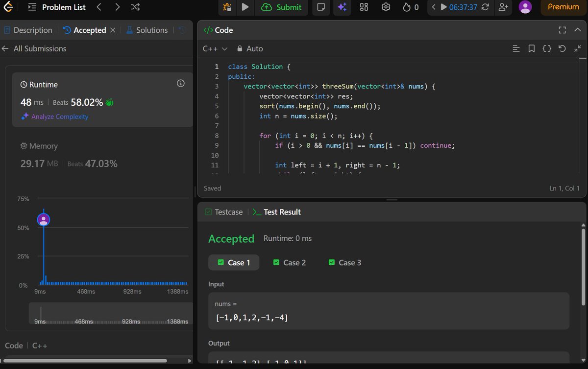Click the daily streak flame icon
Image resolution: width=588 pixels, height=369 pixels.
coord(406,7)
